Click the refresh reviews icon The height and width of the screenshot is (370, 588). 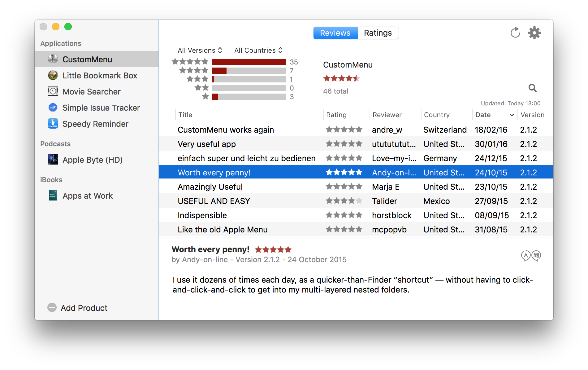[515, 33]
